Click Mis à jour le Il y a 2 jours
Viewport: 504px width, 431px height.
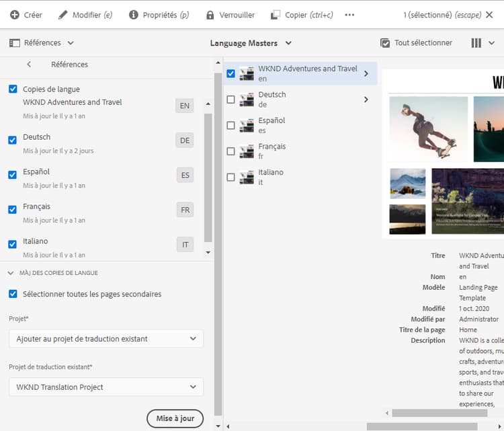tap(58, 151)
